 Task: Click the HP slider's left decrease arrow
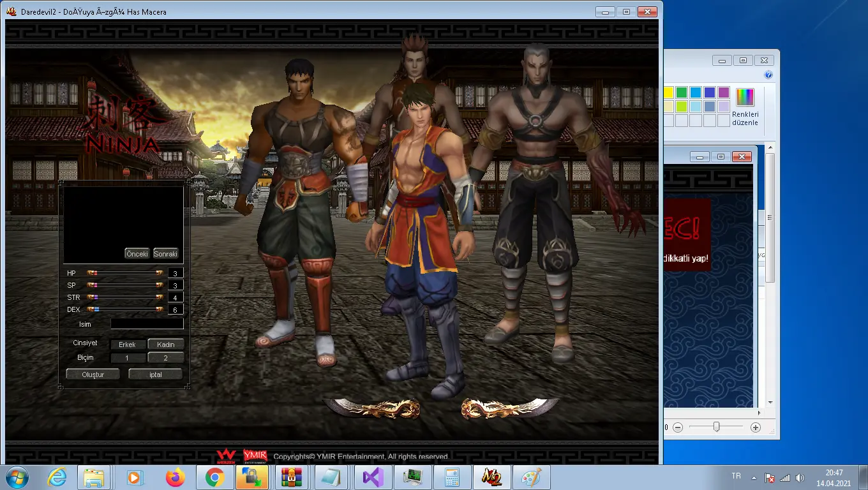[x=91, y=273]
